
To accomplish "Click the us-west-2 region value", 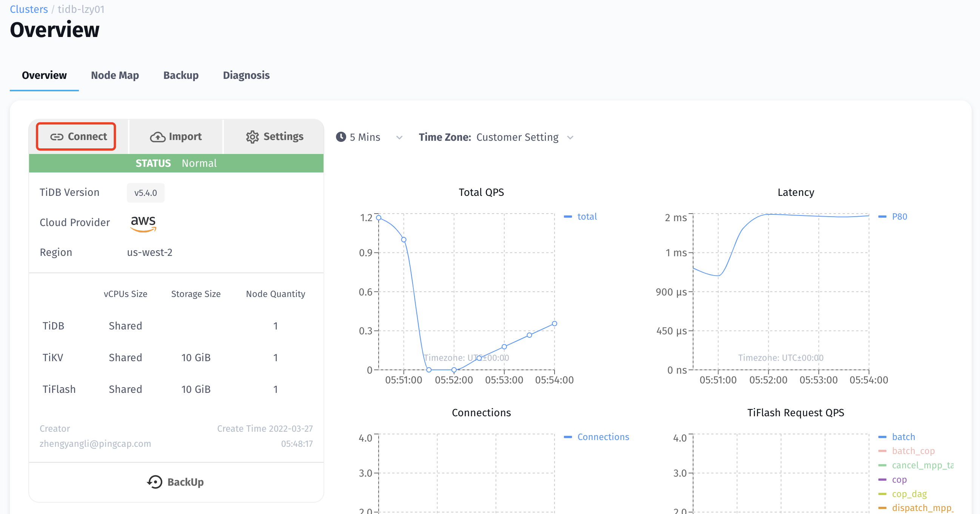I will tap(149, 252).
